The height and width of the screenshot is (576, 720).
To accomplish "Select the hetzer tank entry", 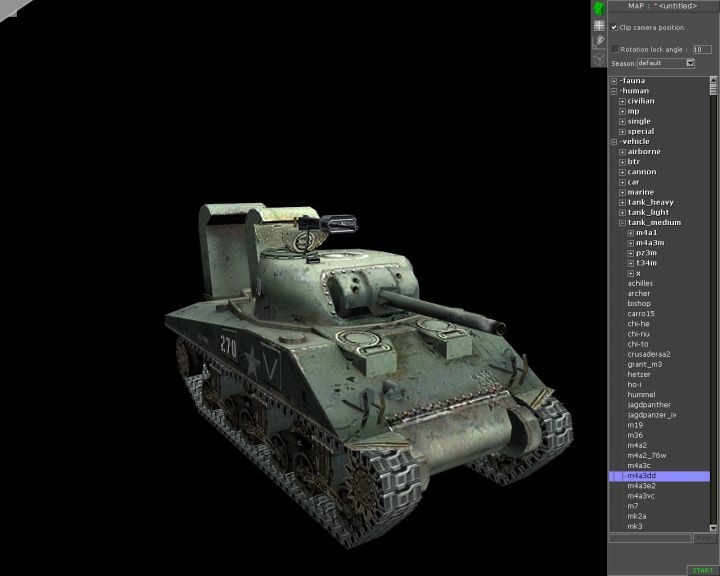I will click(638, 374).
